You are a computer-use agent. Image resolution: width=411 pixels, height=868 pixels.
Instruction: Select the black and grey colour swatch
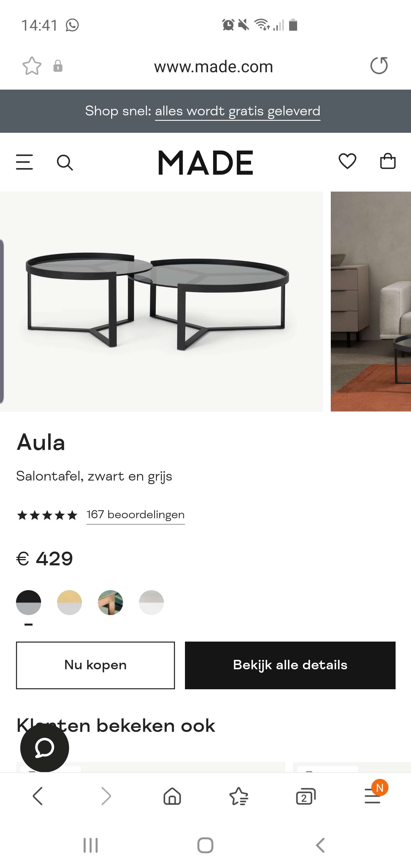point(29,602)
